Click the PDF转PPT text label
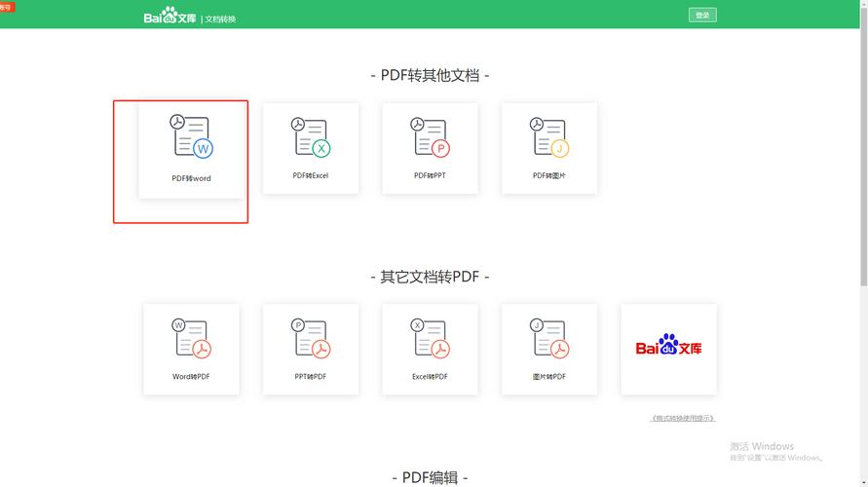 point(430,176)
